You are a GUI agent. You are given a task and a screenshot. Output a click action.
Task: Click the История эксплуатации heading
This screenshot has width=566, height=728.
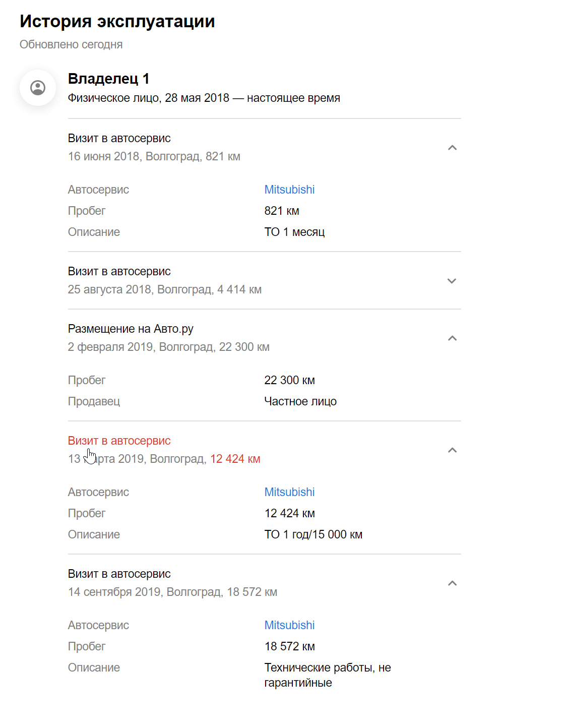(117, 21)
